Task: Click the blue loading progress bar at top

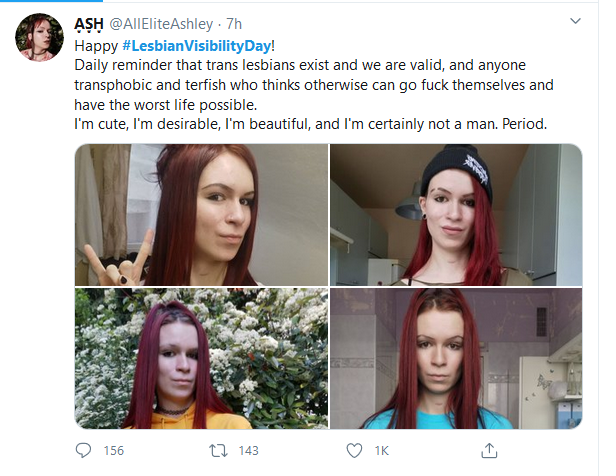Action: pos(51,1)
